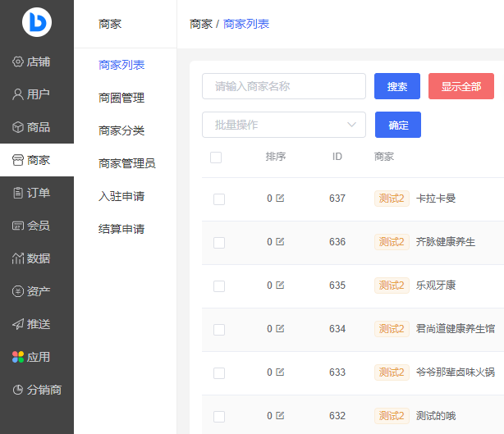
Task: Open the 商品 products cube icon
Action: (x=18, y=127)
